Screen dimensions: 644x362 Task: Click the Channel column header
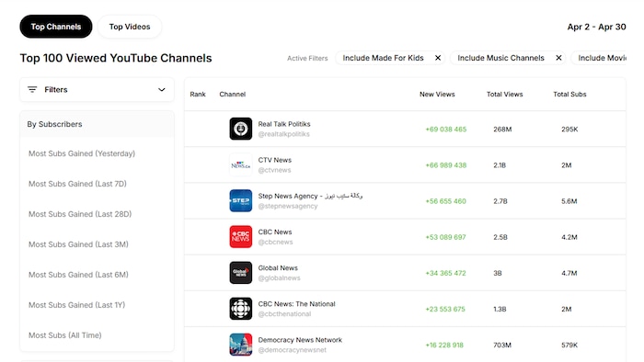pos(232,95)
